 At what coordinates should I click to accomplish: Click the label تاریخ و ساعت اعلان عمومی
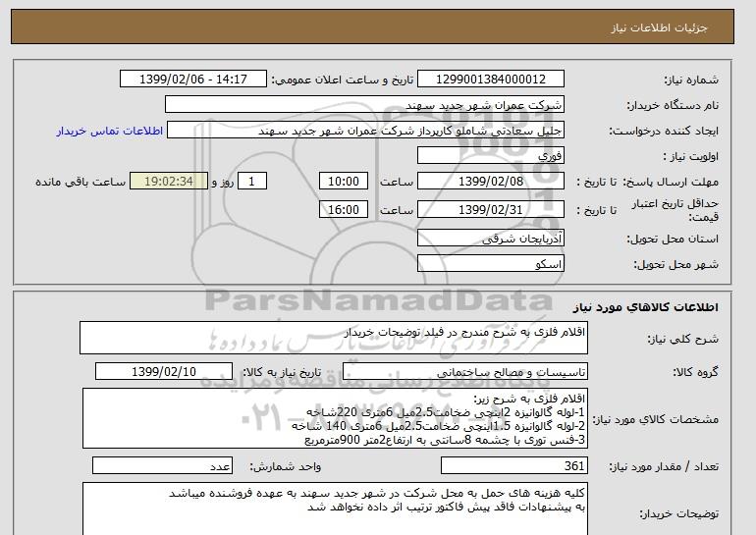343,80
